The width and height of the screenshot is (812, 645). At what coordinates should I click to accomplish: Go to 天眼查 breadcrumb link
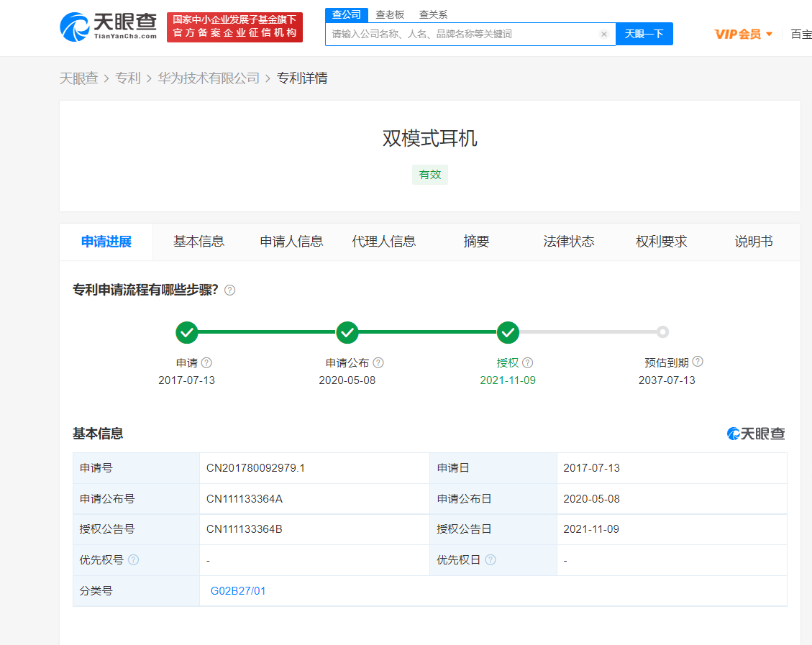pyautogui.click(x=78, y=78)
